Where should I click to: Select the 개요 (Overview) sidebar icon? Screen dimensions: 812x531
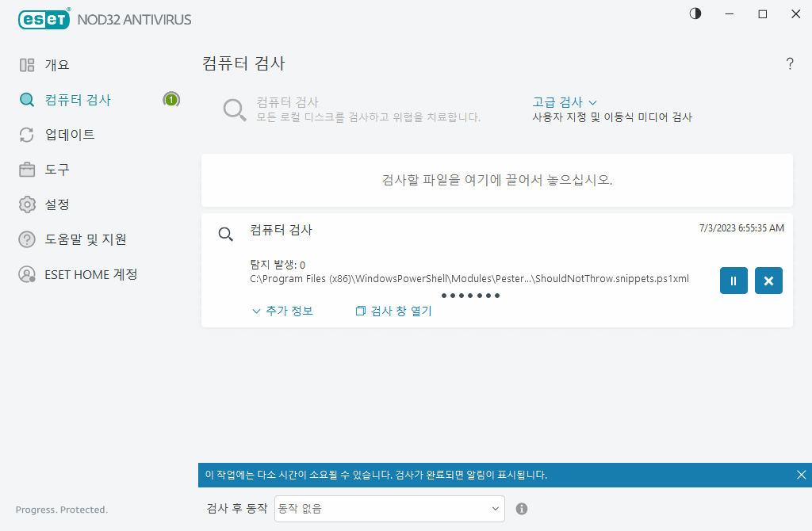(x=29, y=64)
